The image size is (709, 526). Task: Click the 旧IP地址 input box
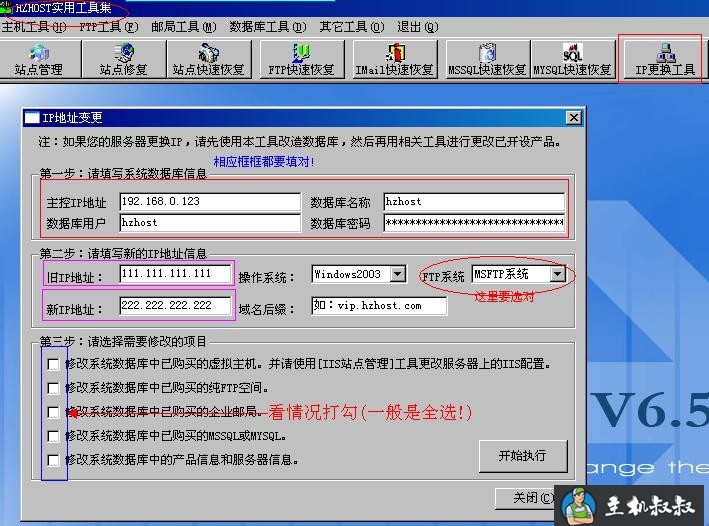(175, 274)
